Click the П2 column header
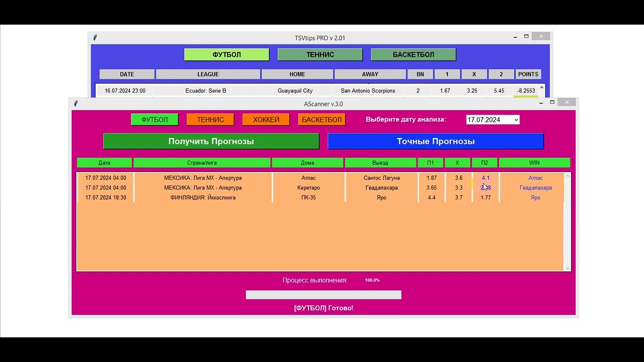The height and width of the screenshot is (362, 644). [485, 163]
